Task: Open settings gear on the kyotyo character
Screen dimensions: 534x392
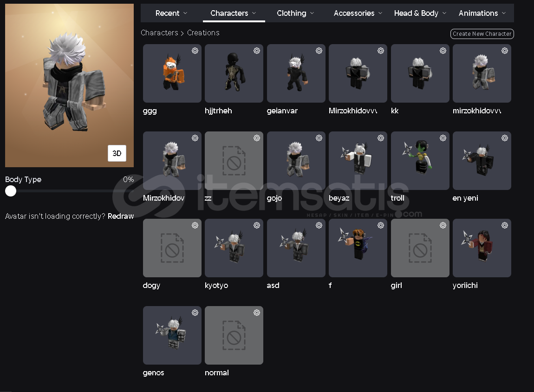Action: [x=257, y=225]
